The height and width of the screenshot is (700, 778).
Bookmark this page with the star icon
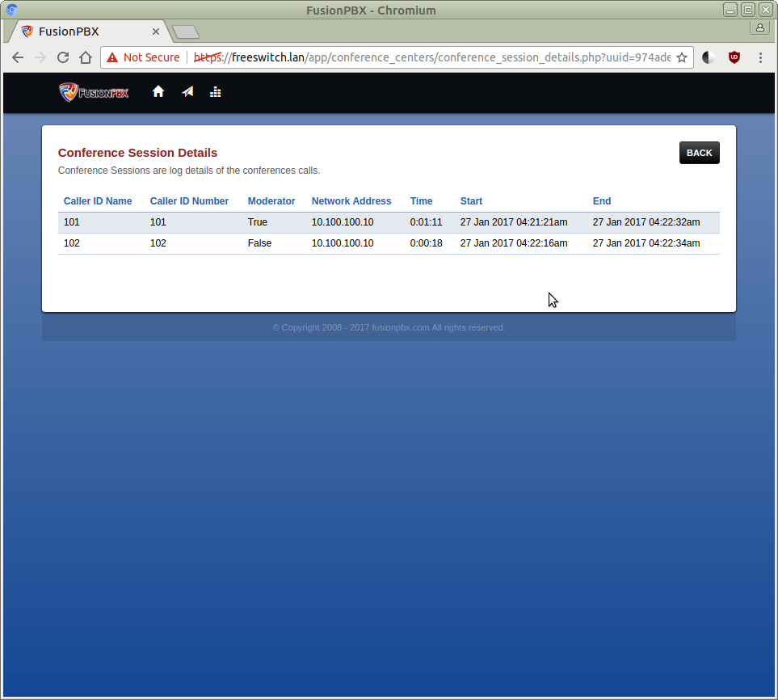point(682,57)
